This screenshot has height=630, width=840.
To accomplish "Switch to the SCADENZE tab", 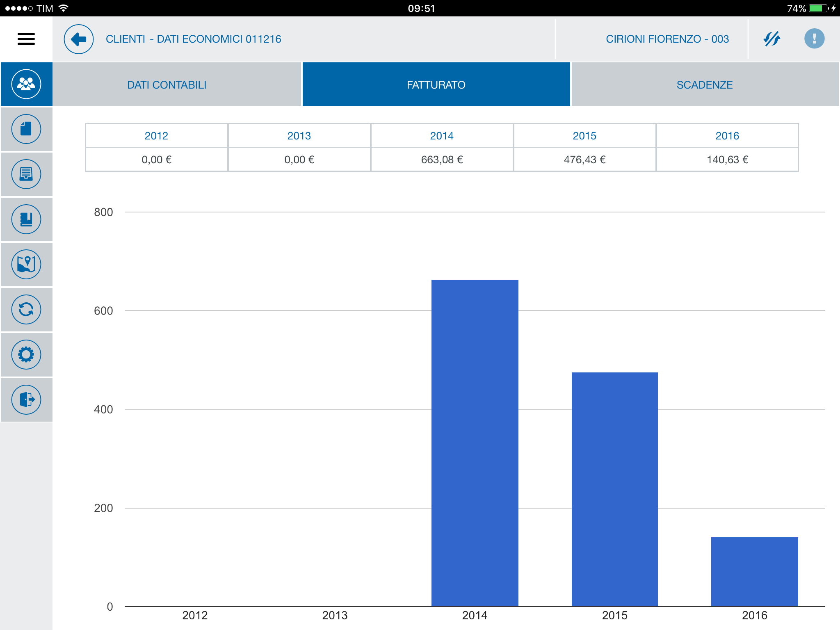I will tap(704, 85).
